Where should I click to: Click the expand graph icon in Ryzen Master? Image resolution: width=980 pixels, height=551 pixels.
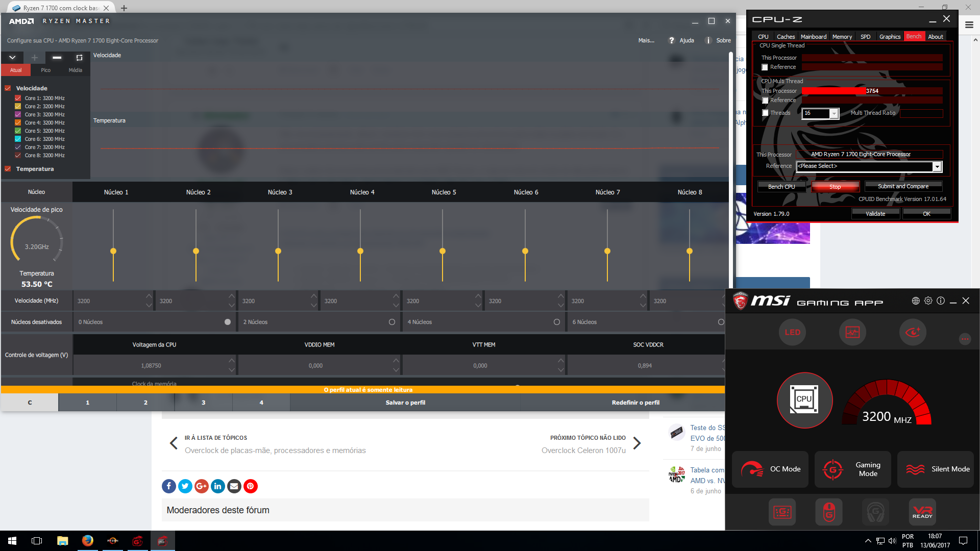[79, 58]
